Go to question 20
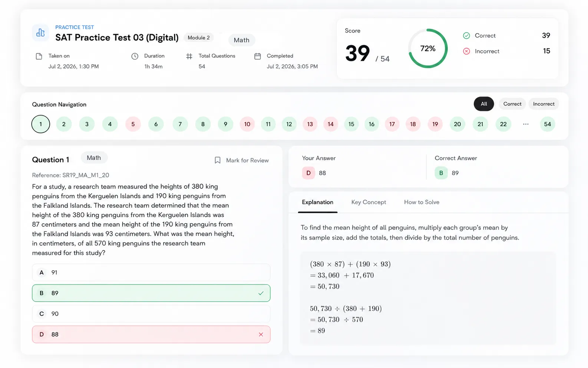The width and height of the screenshot is (588, 368). (457, 124)
